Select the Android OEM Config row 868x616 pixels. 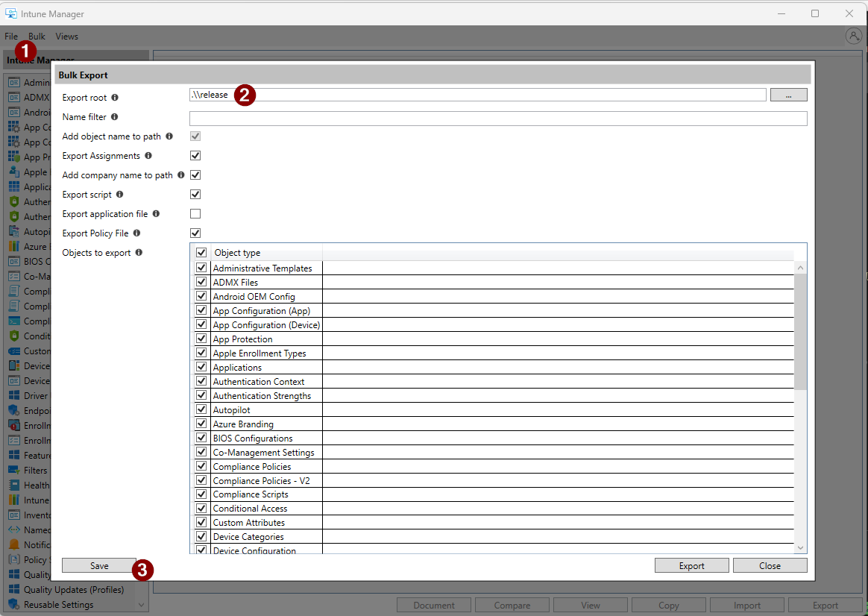pos(494,297)
